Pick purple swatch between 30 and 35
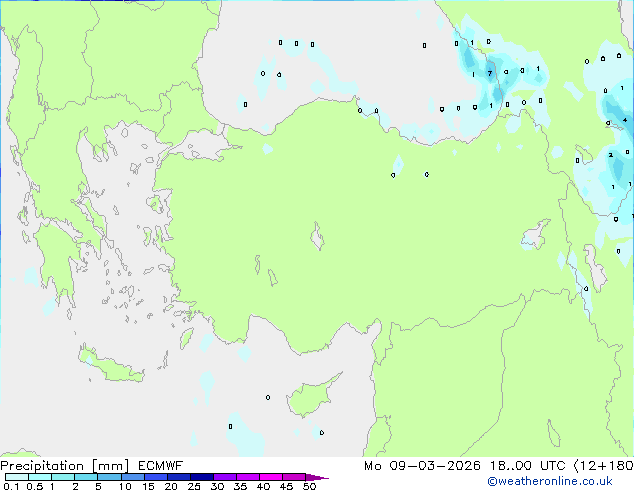The width and height of the screenshot is (634, 490). click(225, 477)
